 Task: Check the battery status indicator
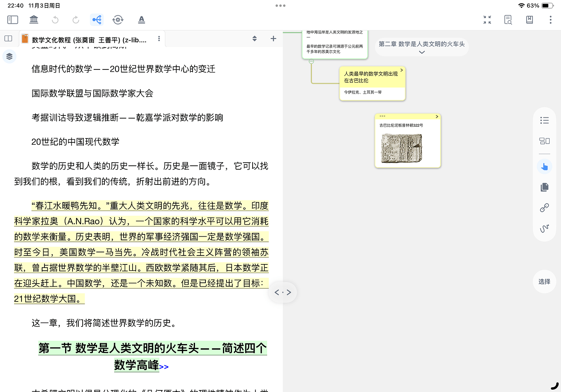pyautogui.click(x=548, y=5)
